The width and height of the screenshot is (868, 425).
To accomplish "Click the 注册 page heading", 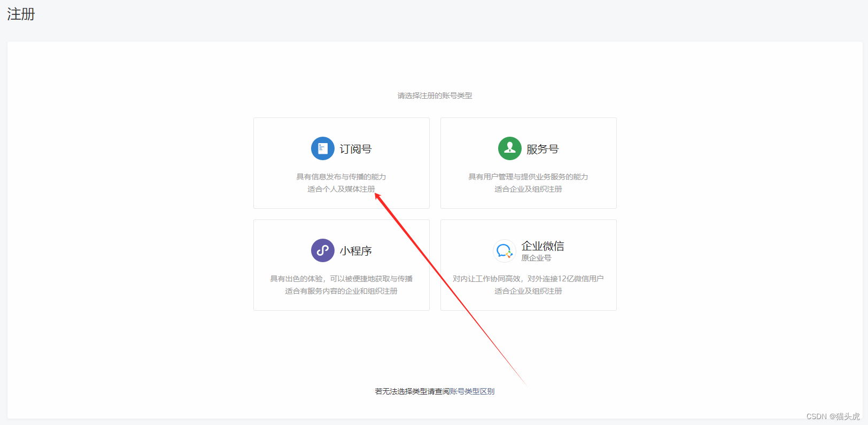I will (21, 14).
